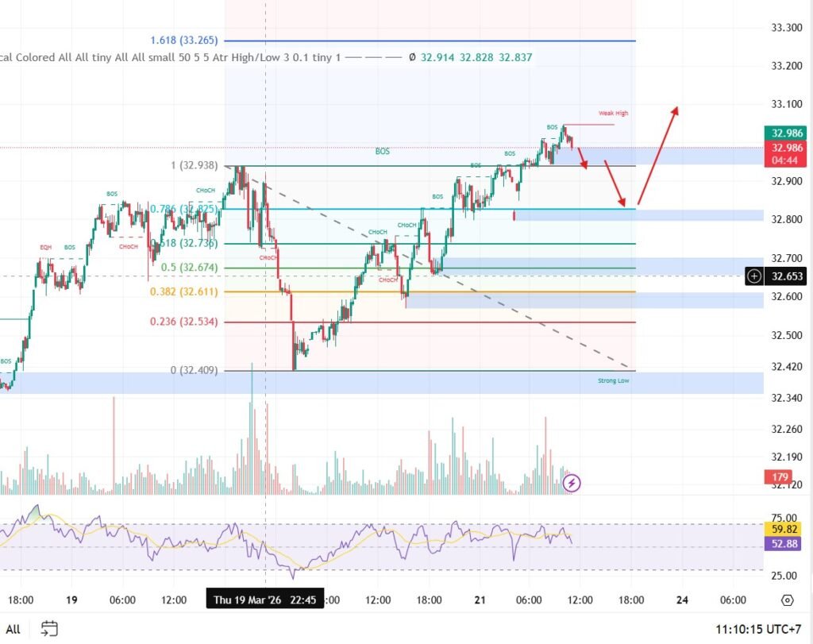Click the plus icon beside 32.653
The height and width of the screenshot is (644, 813).
(x=754, y=276)
